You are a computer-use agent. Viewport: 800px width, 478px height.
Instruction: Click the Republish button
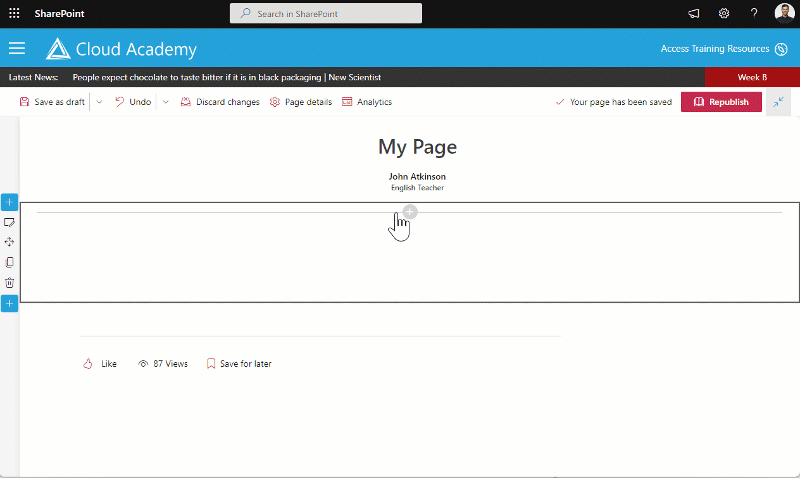[721, 102]
